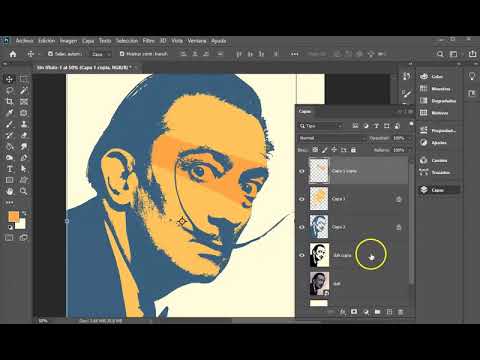
Task: Add an adjustment layer from Layers panel bottom
Action: click(x=366, y=312)
